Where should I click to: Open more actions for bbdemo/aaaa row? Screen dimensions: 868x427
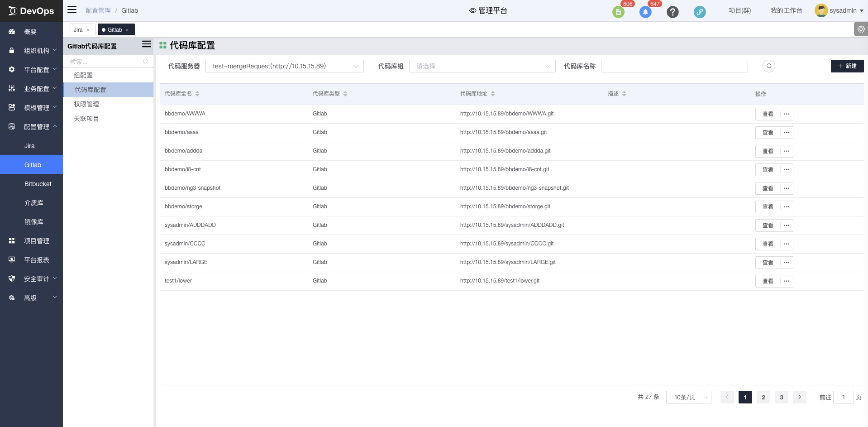(787, 133)
